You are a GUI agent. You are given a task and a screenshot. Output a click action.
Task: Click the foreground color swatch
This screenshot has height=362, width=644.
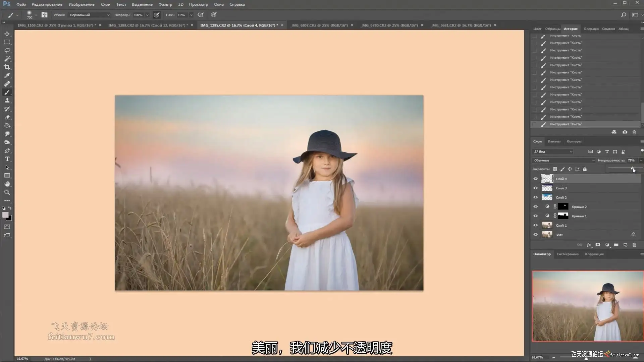click(x=5, y=215)
